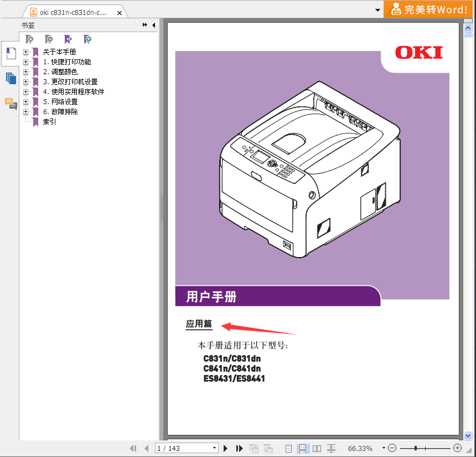Viewport: 476px width, 457px height.
Task: Go to last page
Action: point(239,448)
